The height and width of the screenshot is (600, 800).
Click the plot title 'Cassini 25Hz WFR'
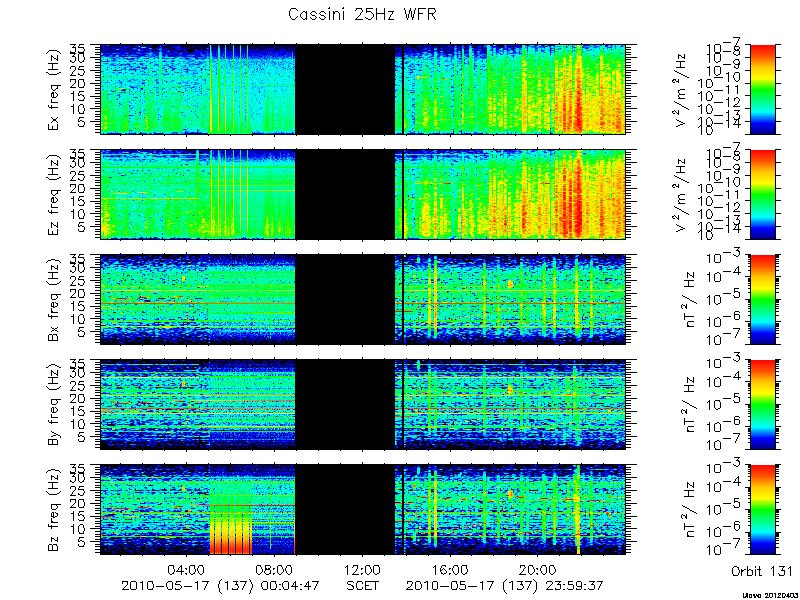tap(362, 14)
